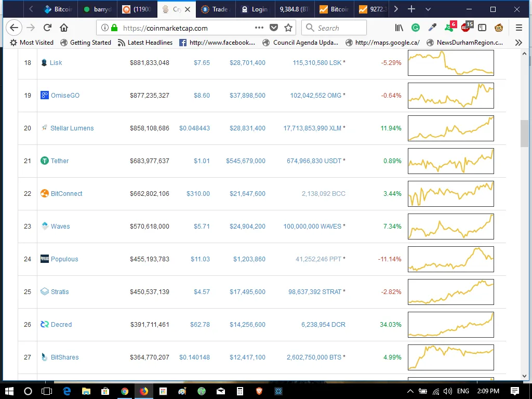
Task: Show more bookmarks toolbar items
Action: click(518, 43)
